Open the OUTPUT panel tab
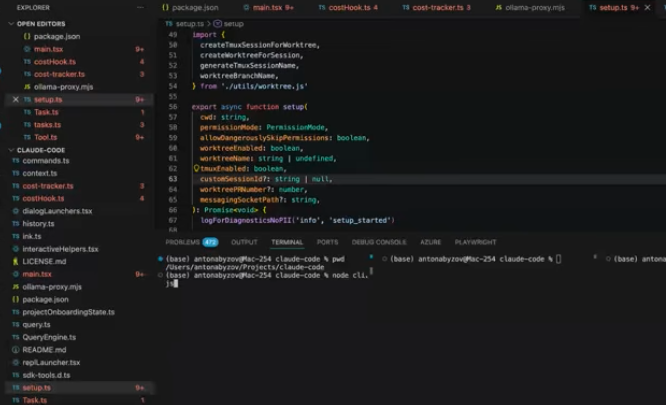The height and width of the screenshot is (405, 666). pos(244,242)
